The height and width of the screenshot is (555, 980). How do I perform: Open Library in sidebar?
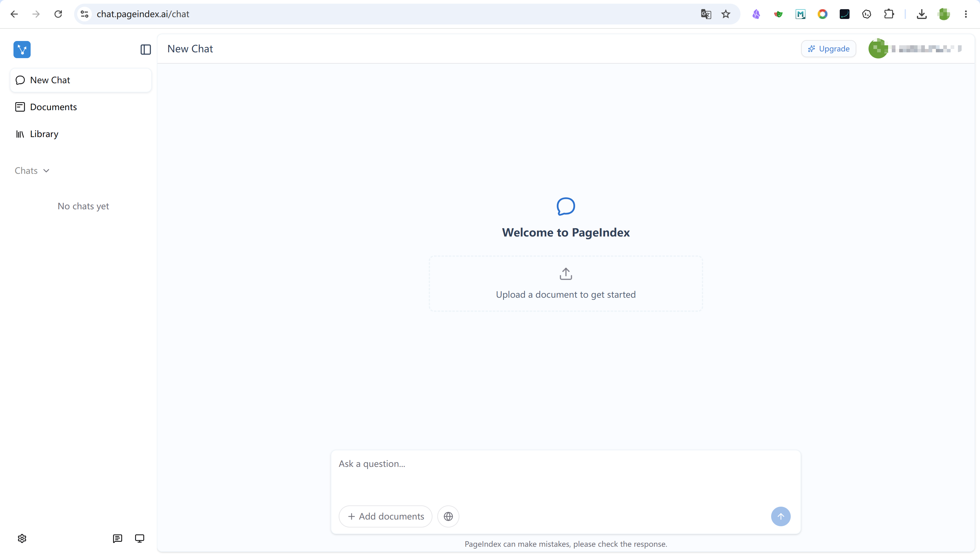pos(81,134)
